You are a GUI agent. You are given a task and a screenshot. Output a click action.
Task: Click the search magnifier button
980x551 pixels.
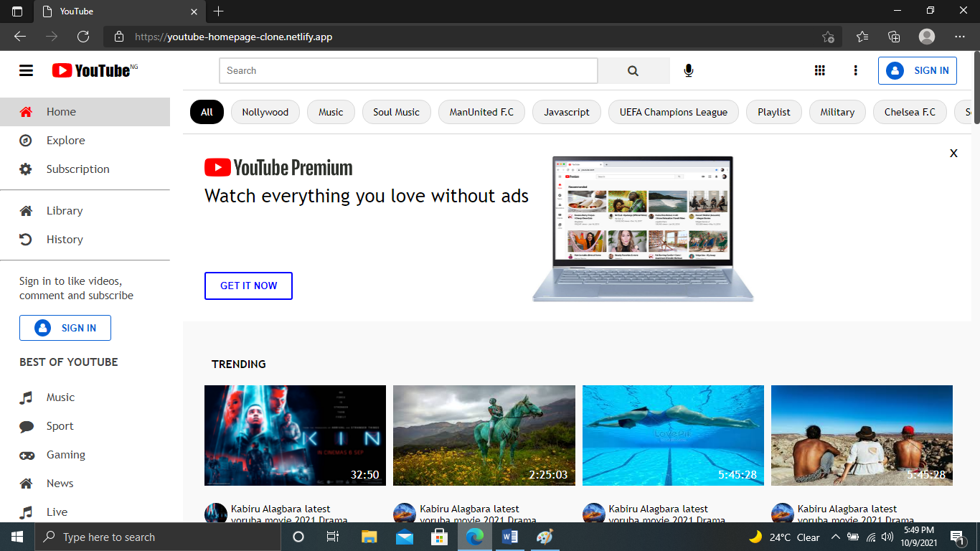pyautogui.click(x=633, y=70)
